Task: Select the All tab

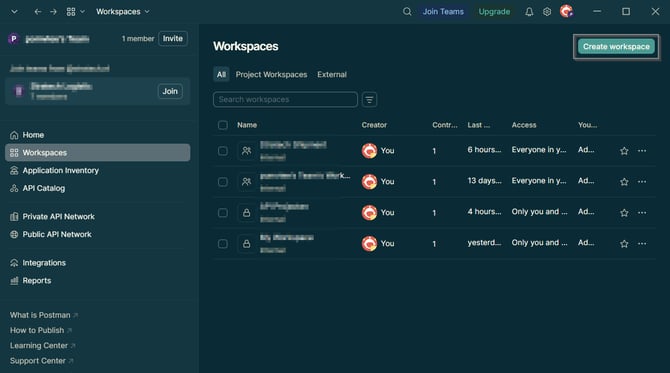Action: (221, 74)
